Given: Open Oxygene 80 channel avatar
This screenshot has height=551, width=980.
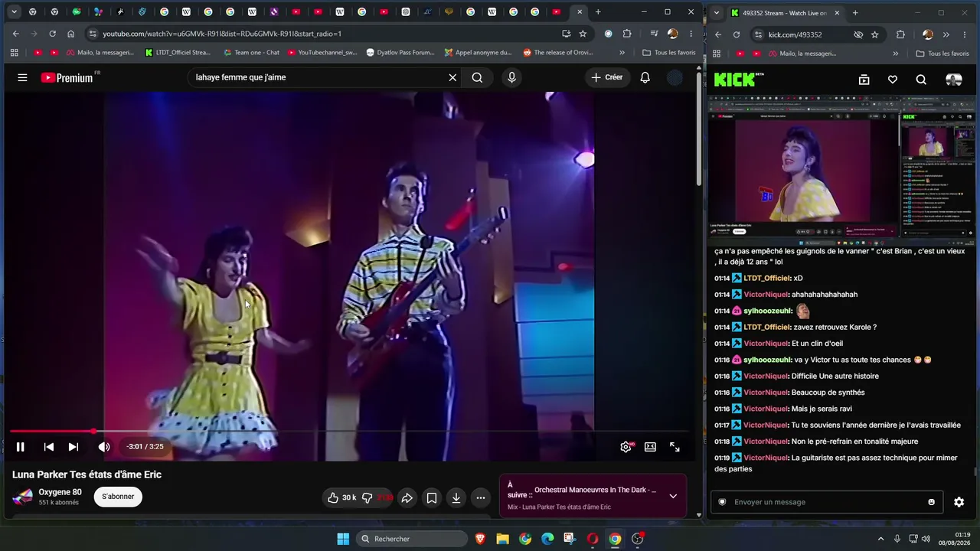Looking at the screenshot, I should tap(23, 497).
